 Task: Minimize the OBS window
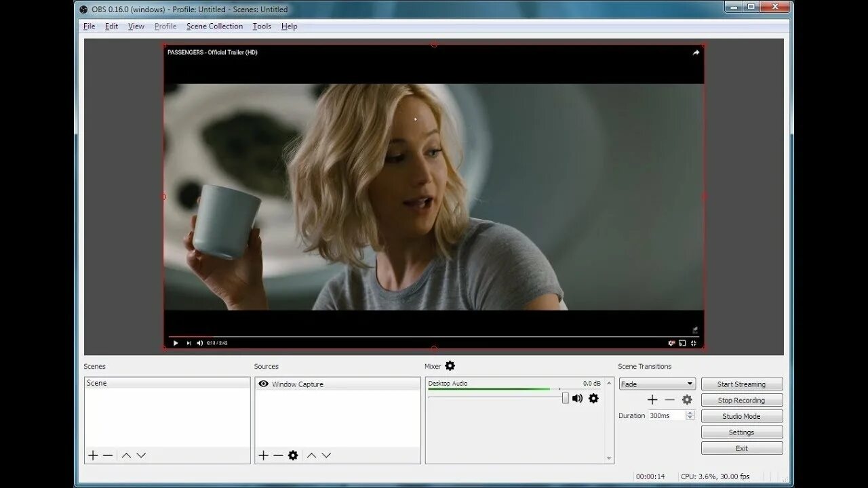tap(733, 7)
